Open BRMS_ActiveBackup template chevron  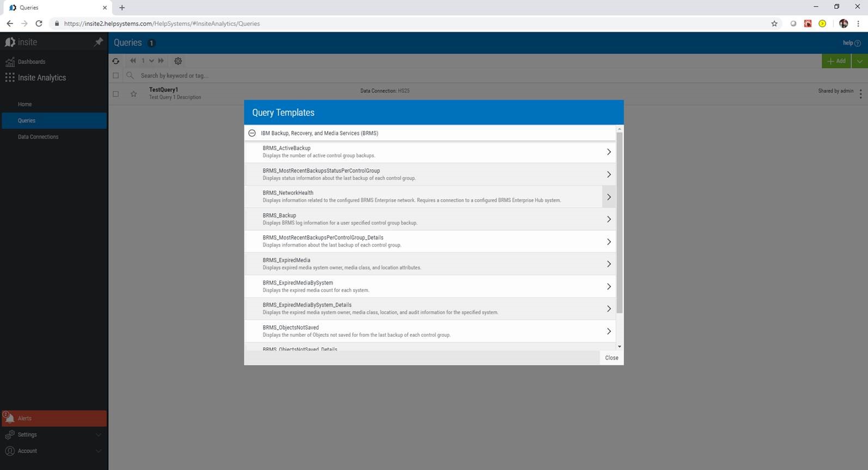609,152
